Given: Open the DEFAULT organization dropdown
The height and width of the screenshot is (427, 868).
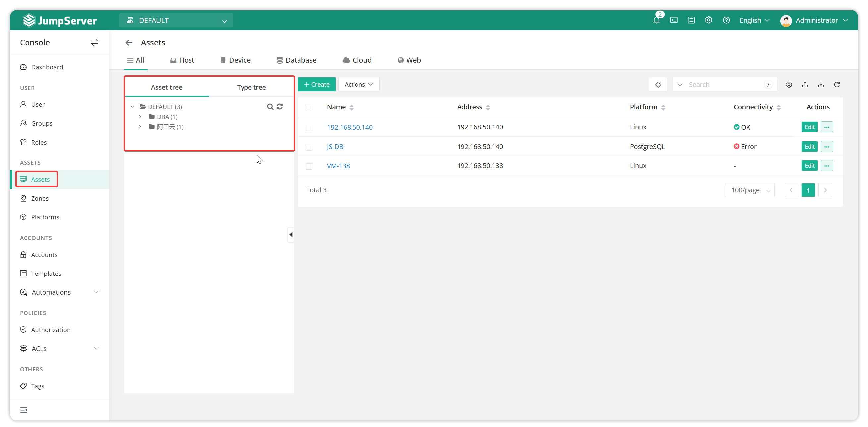Looking at the screenshot, I should pos(176,20).
